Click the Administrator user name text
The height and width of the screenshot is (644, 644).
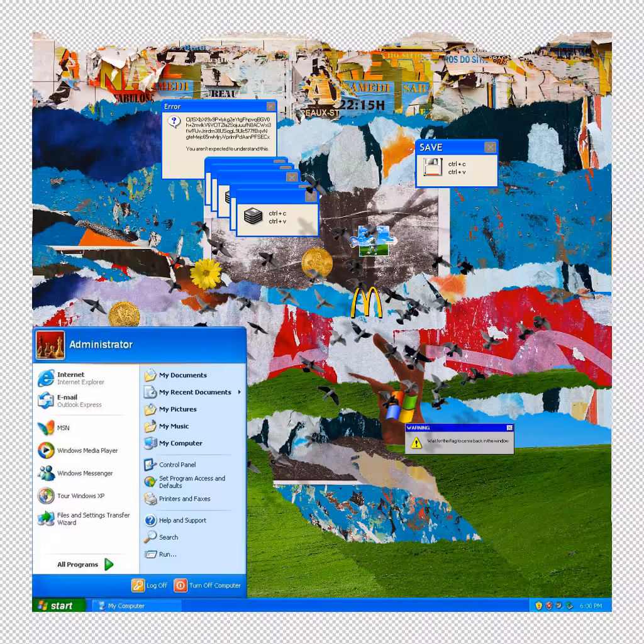click(101, 345)
